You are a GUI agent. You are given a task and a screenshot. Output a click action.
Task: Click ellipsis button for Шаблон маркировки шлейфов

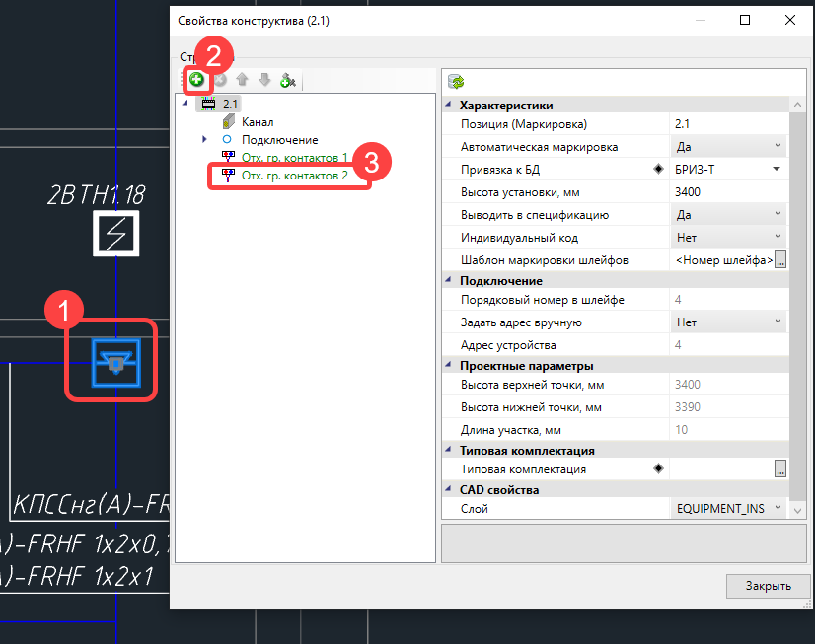click(x=780, y=260)
